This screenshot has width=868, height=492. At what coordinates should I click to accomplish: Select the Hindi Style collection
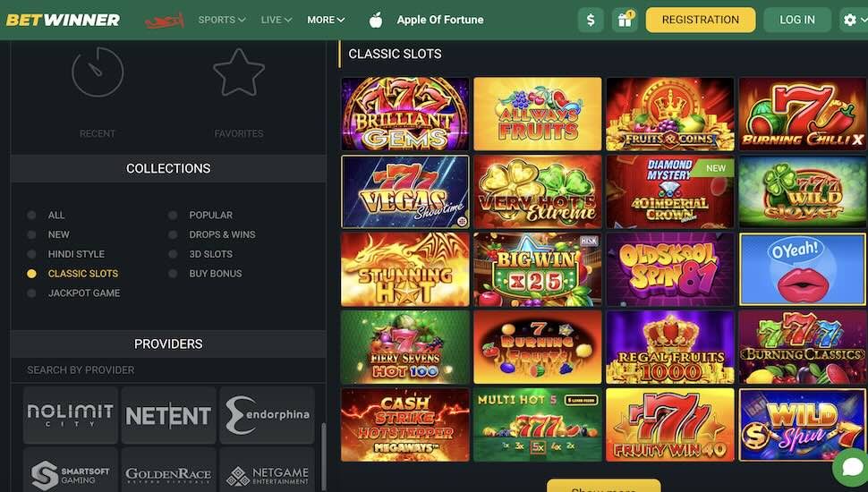click(x=76, y=254)
